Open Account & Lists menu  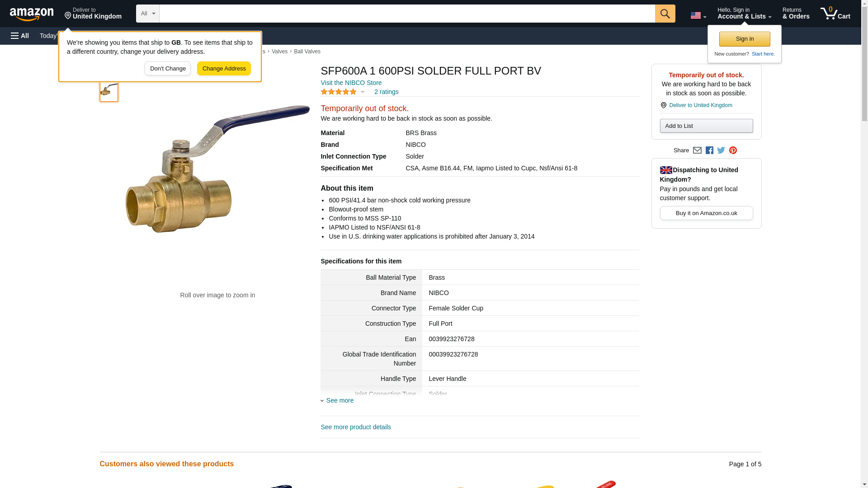[744, 14]
